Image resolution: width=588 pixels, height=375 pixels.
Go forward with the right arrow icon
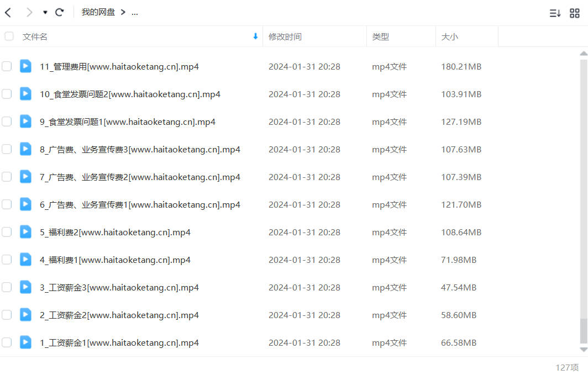29,12
